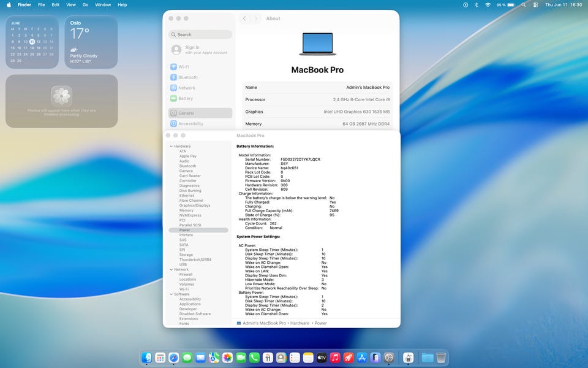Select Battery in System Settings sidebar
Screen dimensions: 588x368
200,98
